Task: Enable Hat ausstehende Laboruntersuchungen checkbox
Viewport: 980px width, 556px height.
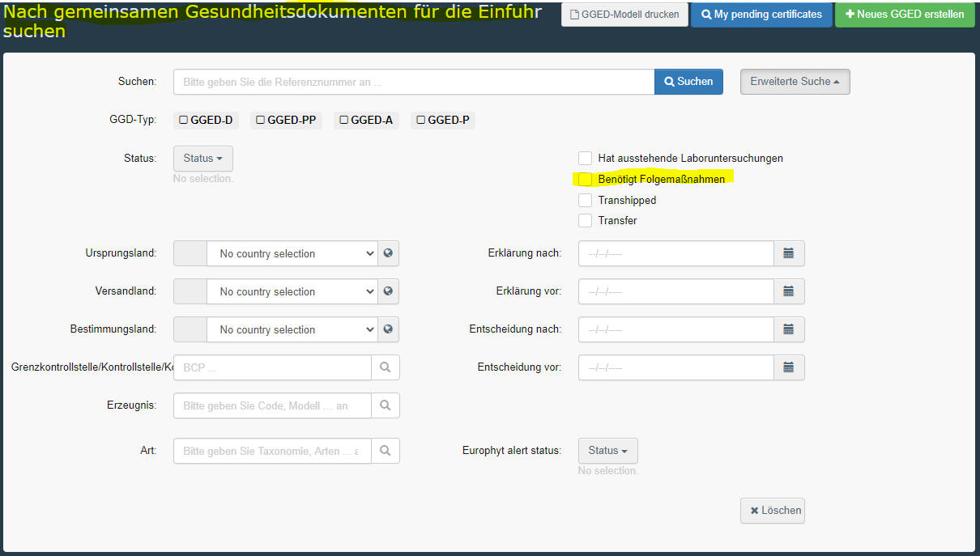Action: point(585,158)
